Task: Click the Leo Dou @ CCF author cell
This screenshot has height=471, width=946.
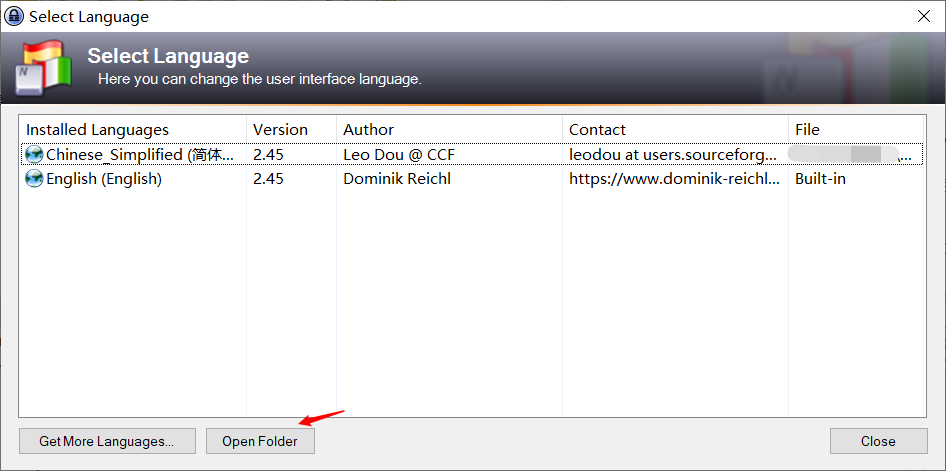Action: 399,154
